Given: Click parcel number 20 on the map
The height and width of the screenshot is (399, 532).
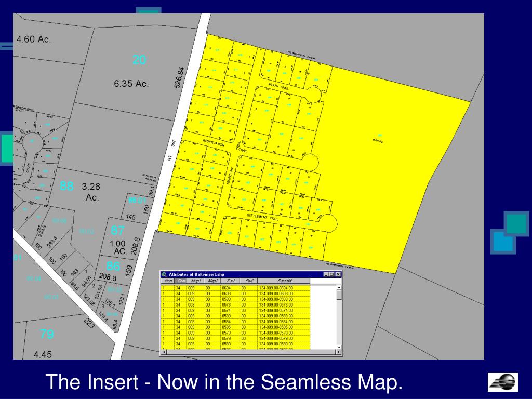Looking at the screenshot, I should pos(139,60).
